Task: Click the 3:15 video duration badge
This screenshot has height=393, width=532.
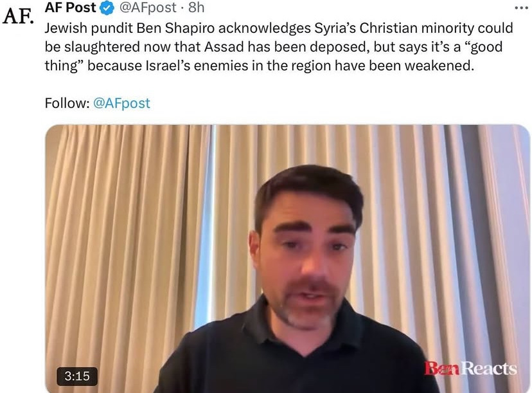Action: pyautogui.click(x=77, y=376)
